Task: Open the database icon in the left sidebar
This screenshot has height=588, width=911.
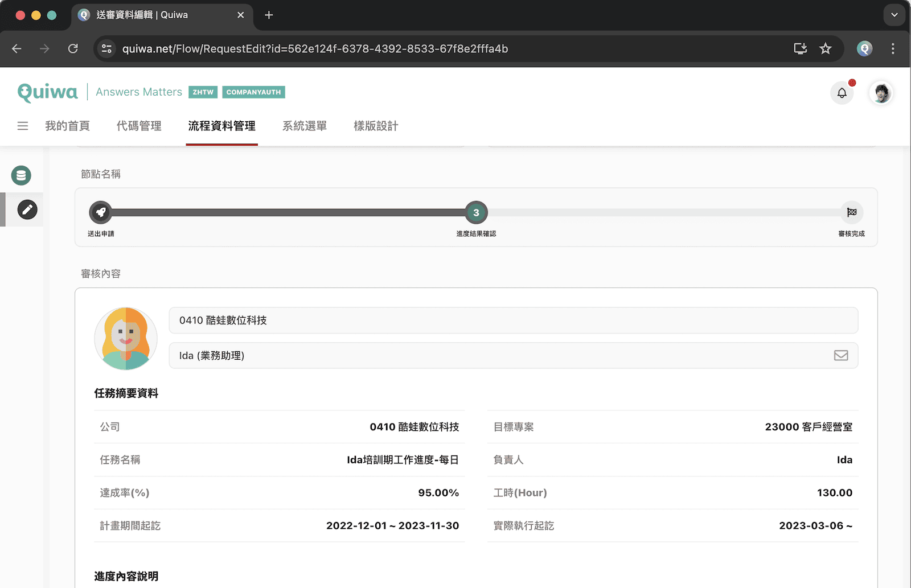Action: [x=21, y=175]
